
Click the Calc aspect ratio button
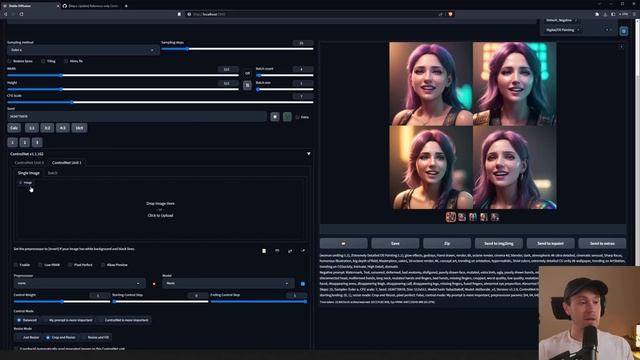pos(14,128)
